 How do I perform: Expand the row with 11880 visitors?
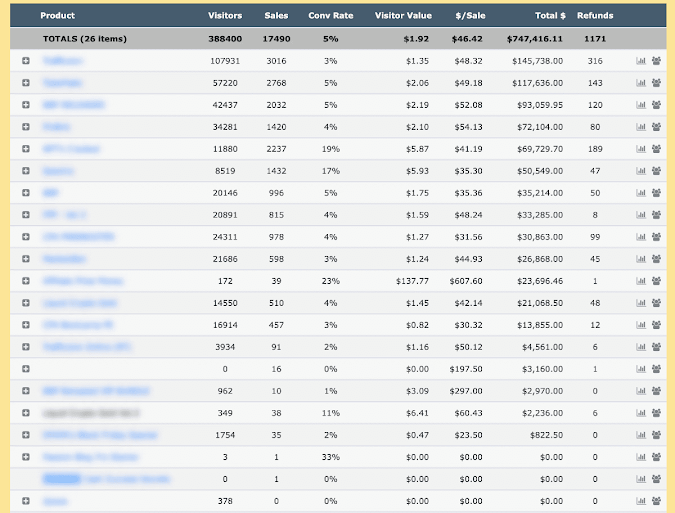point(26,149)
